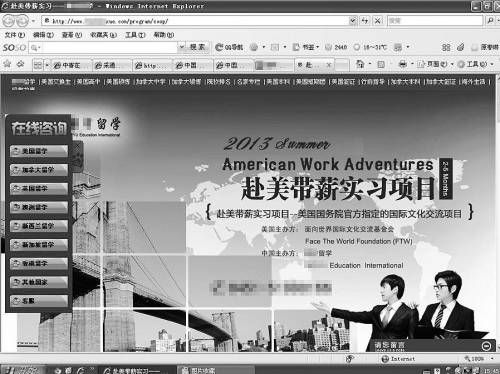Click 英国留学 in the online consultation panel

(39, 188)
